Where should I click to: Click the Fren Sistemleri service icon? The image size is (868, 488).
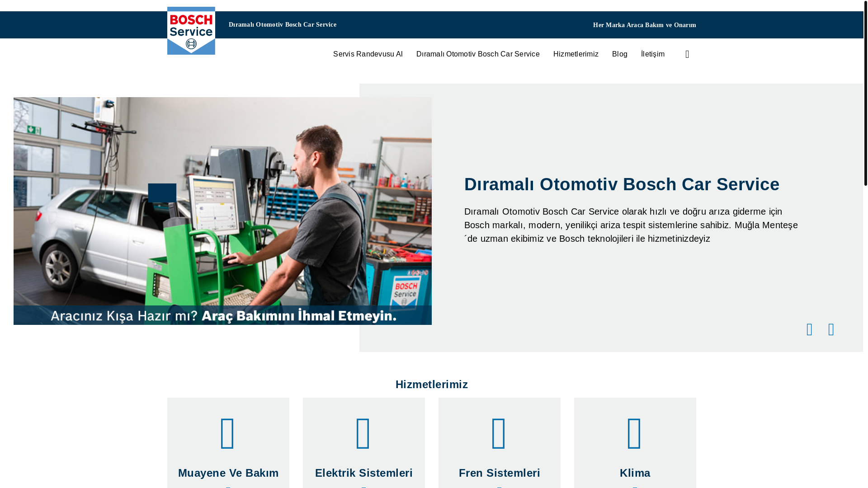tap(499, 433)
